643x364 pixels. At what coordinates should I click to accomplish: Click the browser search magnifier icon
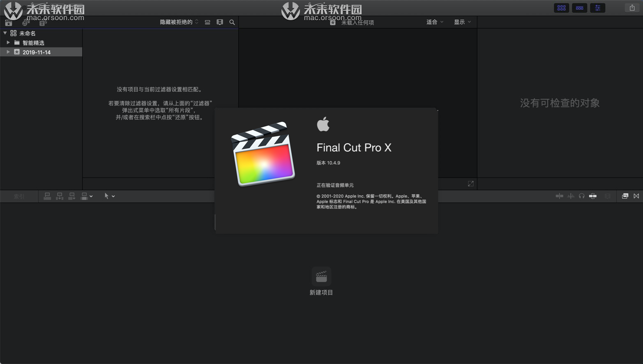tap(232, 22)
